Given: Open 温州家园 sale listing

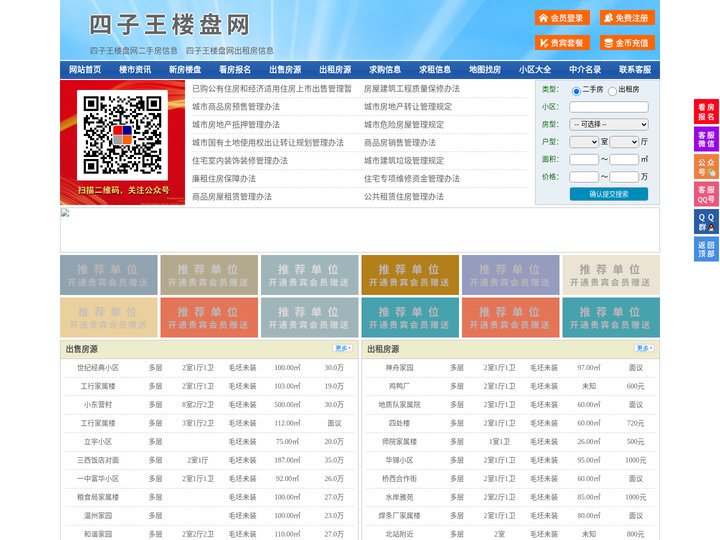Looking at the screenshot, I should click(x=98, y=516).
